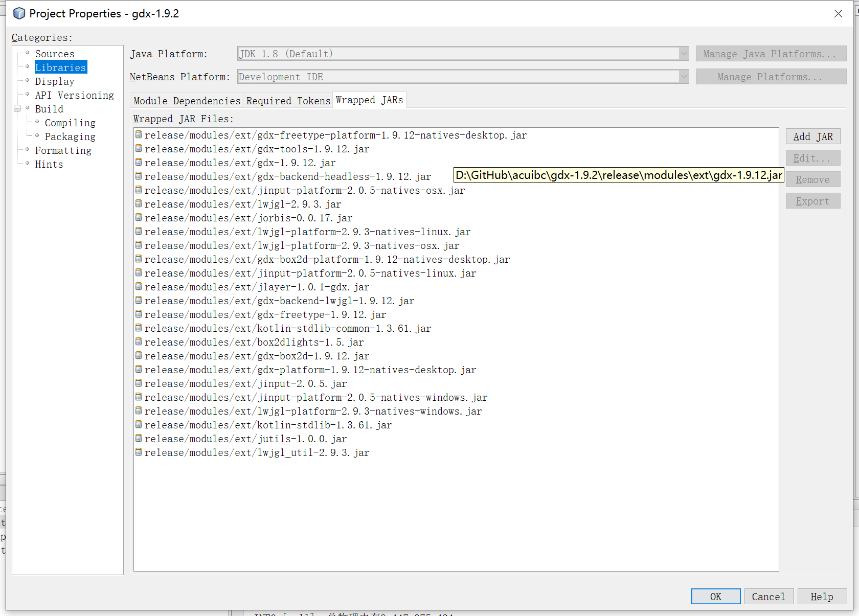The height and width of the screenshot is (616, 859).
Task: Click the Manage Platforms button
Action: point(771,77)
